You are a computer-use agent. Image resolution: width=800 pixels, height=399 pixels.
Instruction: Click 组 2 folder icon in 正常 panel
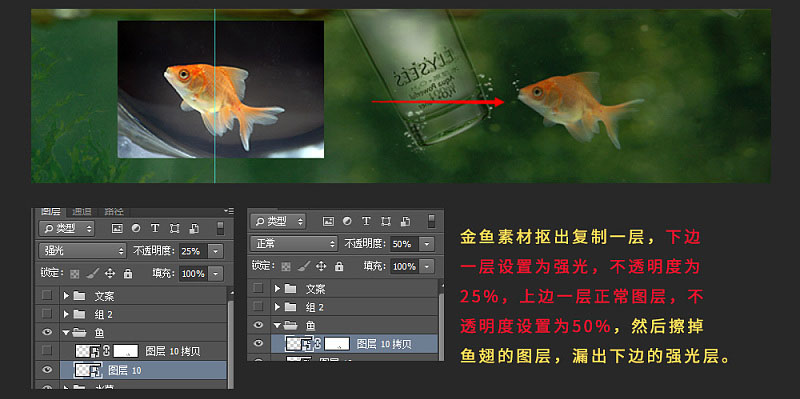tap(290, 307)
